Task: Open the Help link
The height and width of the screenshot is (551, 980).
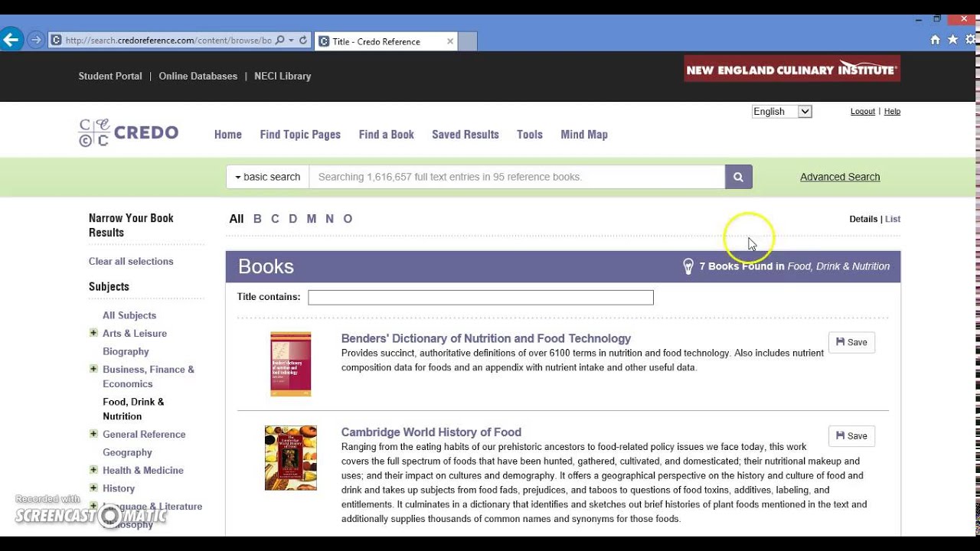Action: point(892,112)
